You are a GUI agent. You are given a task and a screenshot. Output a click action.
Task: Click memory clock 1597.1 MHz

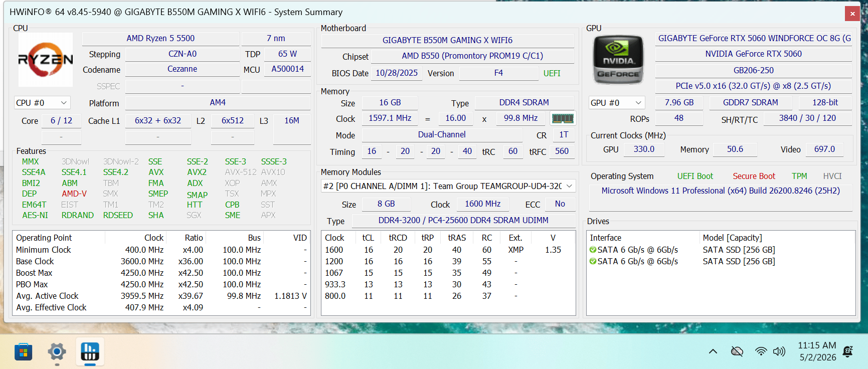coord(390,118)
